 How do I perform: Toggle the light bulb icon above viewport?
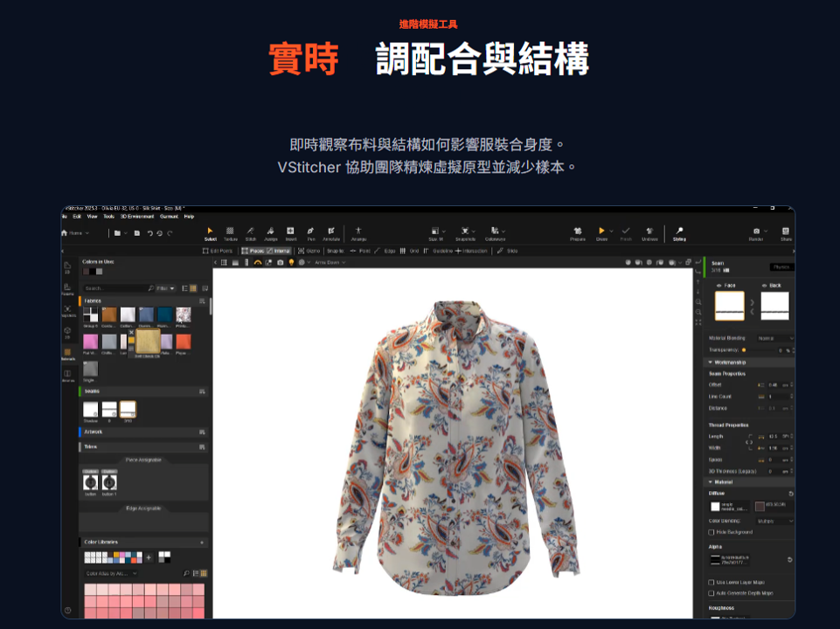tap(291, 262)
